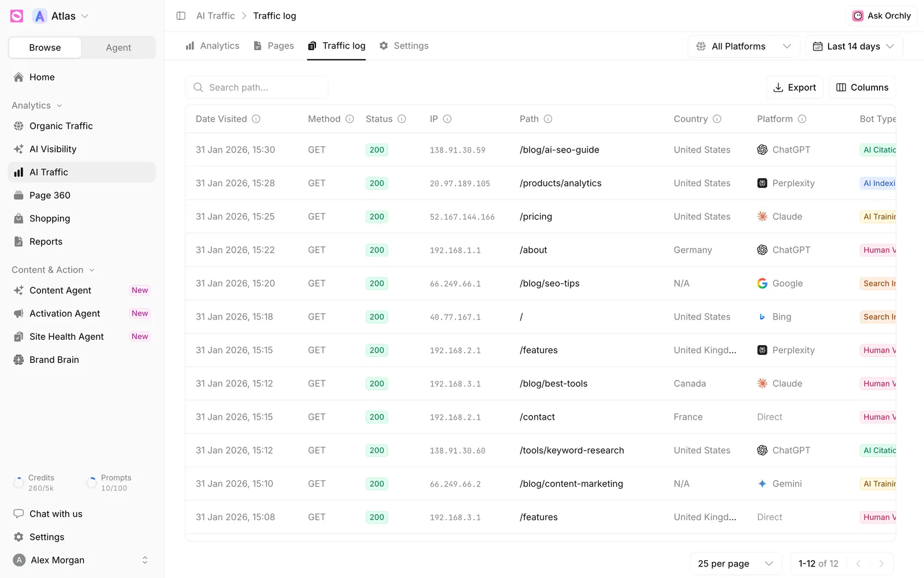
Task: Click info icon beside Country header
Action: point(717,119)
